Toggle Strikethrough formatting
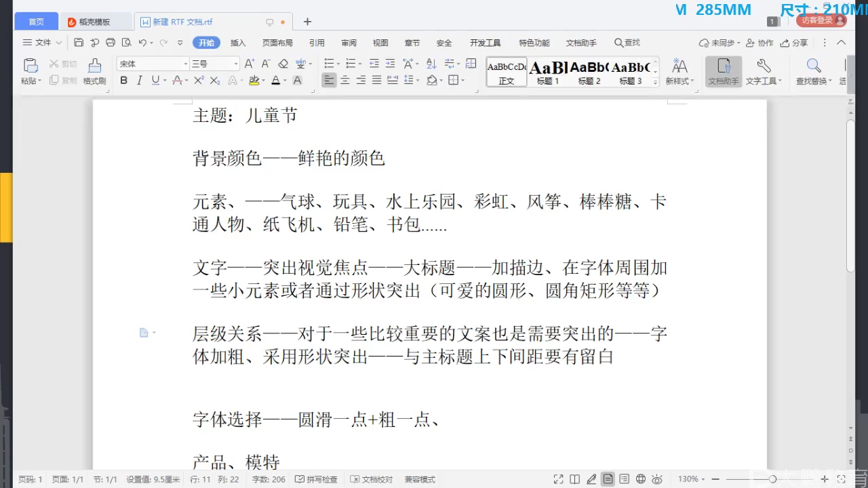Image resolution: width=868 pixels, height=488 pixels. 176,80
